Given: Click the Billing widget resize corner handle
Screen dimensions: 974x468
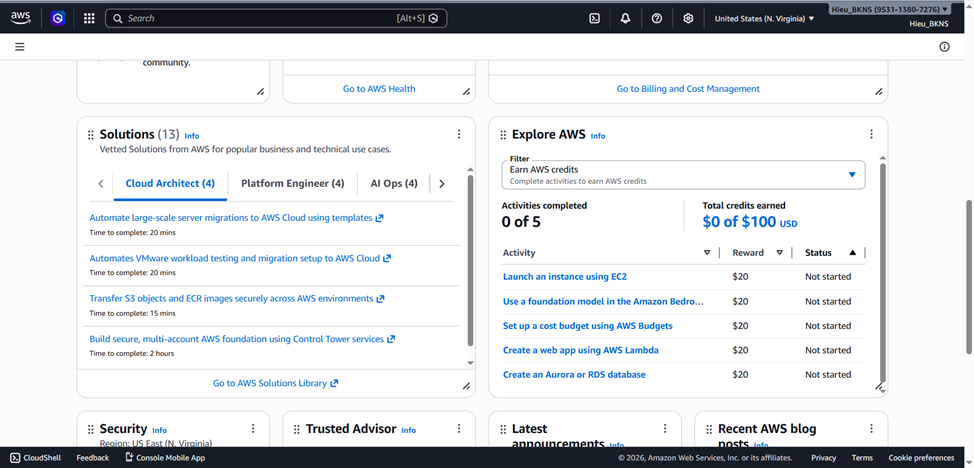Looking at the screenshot, I should [x=879, y=92].
